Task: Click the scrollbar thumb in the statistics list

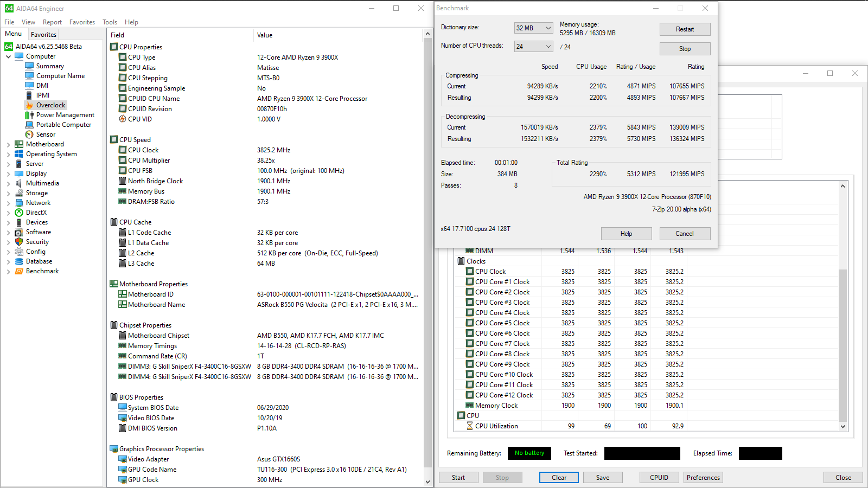Action: (843, 345)
